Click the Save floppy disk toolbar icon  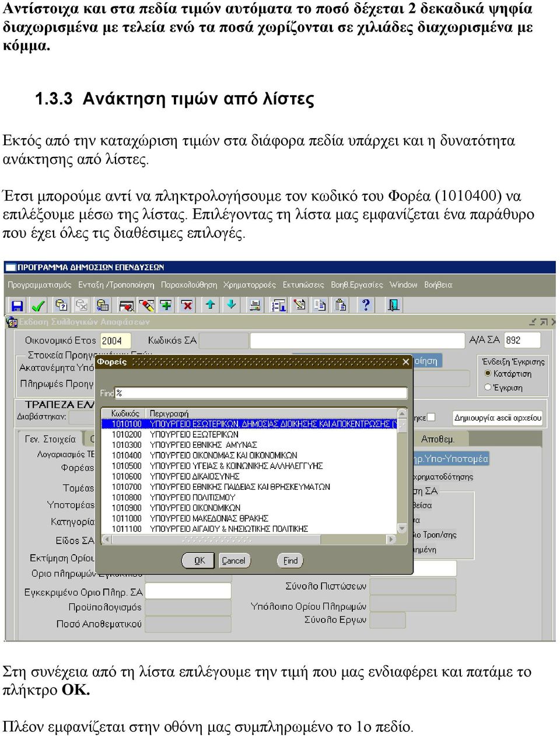point(17,305)
